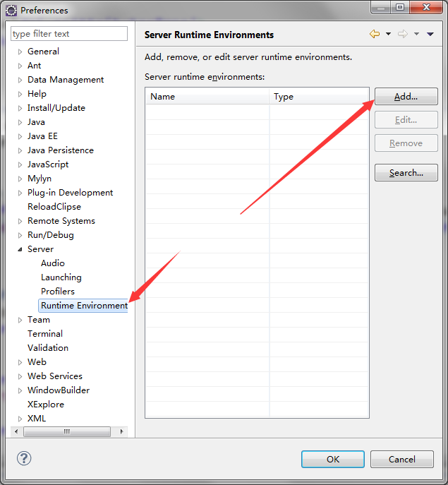This screenshot has height=485, width=448.
Task: Click the Remove button
Action: point(406,143)
